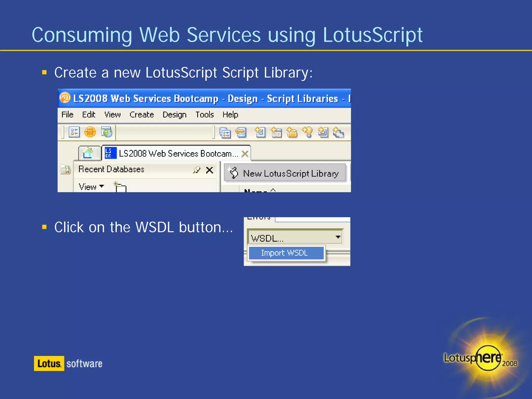The image size is (532, 399).
Task: Click New LotusScript Library button
Action: pos(285,173)
